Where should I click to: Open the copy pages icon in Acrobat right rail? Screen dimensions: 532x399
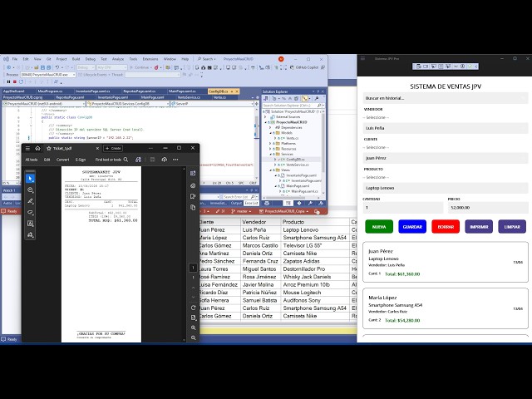coord(193,207)
